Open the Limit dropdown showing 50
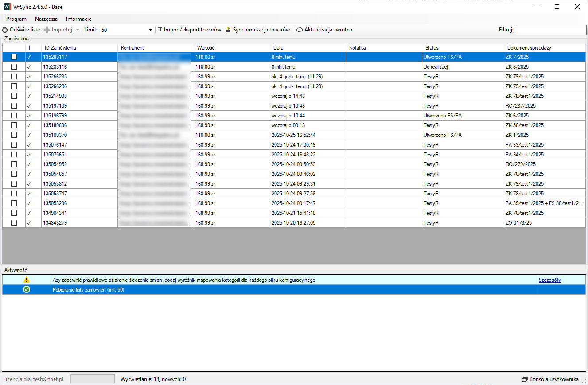The width and height of the screenshot is (588, 385). point(150,30)
